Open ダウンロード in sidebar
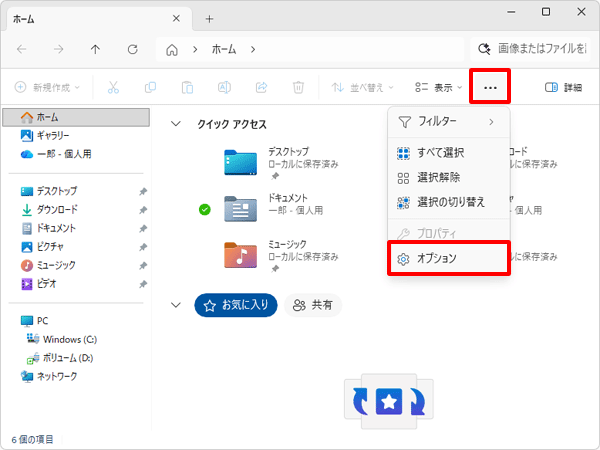The height and width of the screenshot is (450, 600). 49,209
